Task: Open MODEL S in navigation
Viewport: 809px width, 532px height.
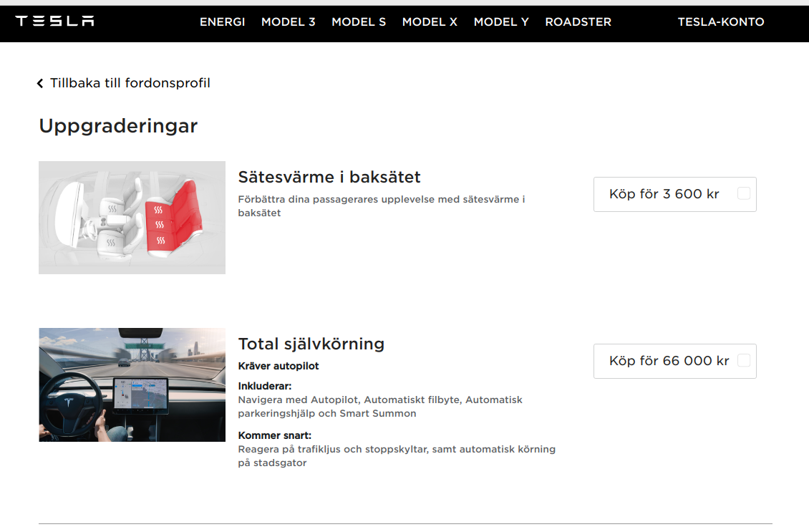Action: coord(359,21)
